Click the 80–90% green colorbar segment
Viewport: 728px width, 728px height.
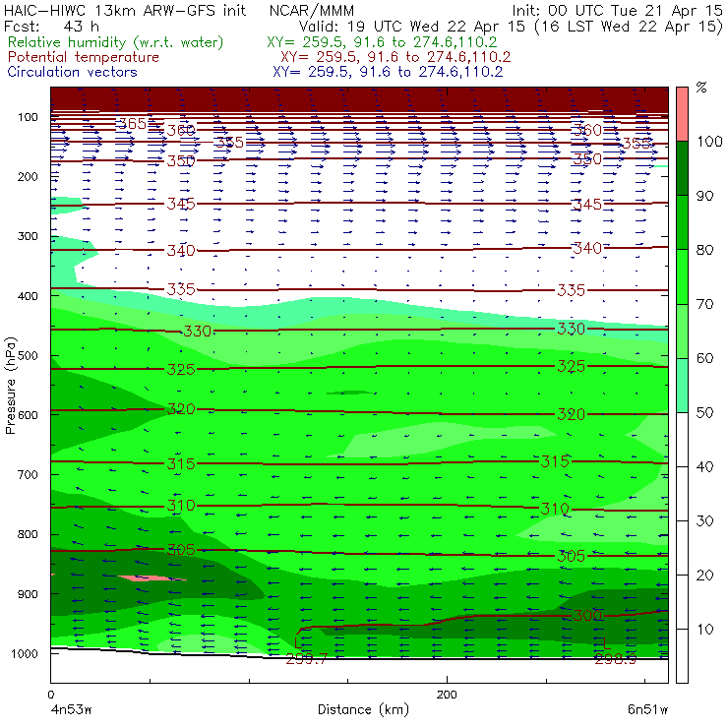(x=682, y=222)
